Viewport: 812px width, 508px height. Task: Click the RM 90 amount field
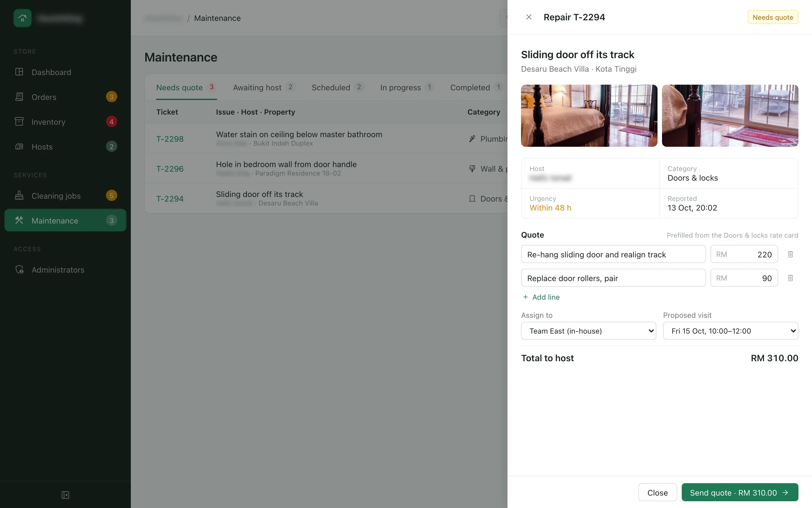pyautogui.click(x=744, y=278)
